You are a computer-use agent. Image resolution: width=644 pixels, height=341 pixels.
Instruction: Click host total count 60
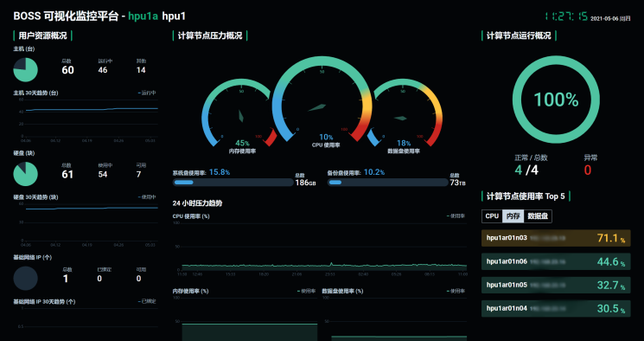tap(67, 70)
